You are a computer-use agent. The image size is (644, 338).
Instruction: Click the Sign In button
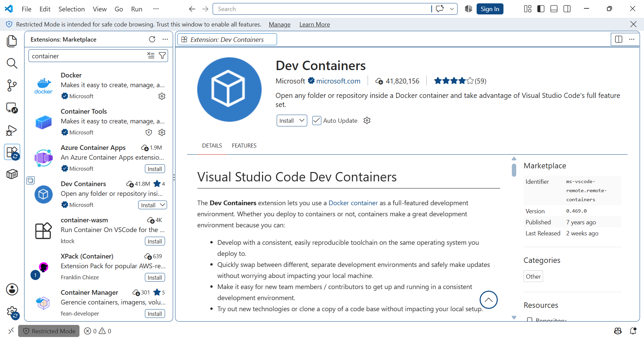(x=490, y=9)
